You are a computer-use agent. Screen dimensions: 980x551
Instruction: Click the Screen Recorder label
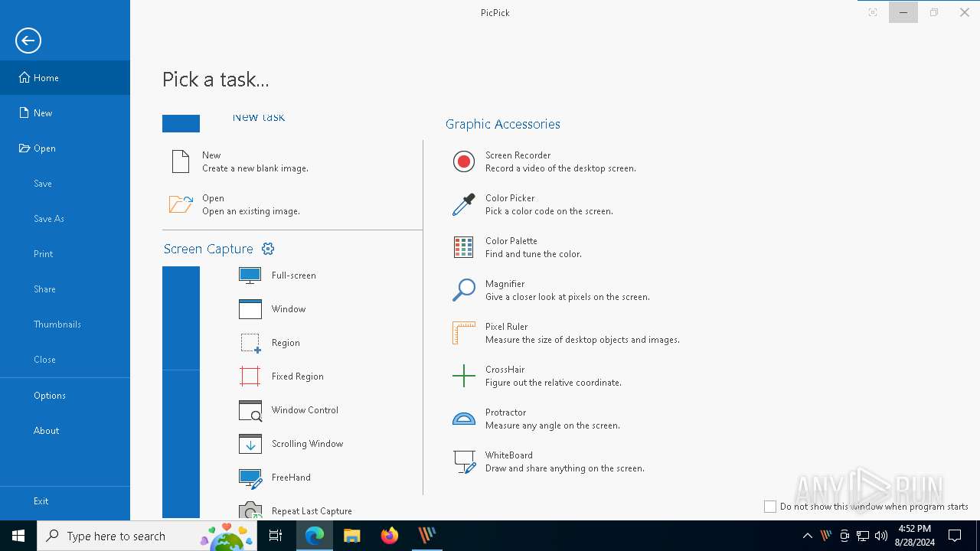(x=518, y=155)
